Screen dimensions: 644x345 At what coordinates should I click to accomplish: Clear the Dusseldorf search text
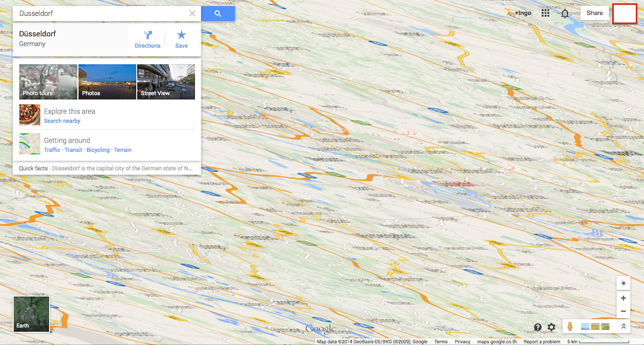(x=192, y=14)
